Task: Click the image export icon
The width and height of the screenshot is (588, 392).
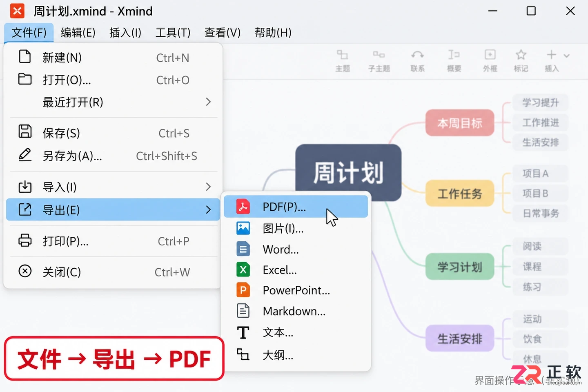Action: (x=243, y=228)
